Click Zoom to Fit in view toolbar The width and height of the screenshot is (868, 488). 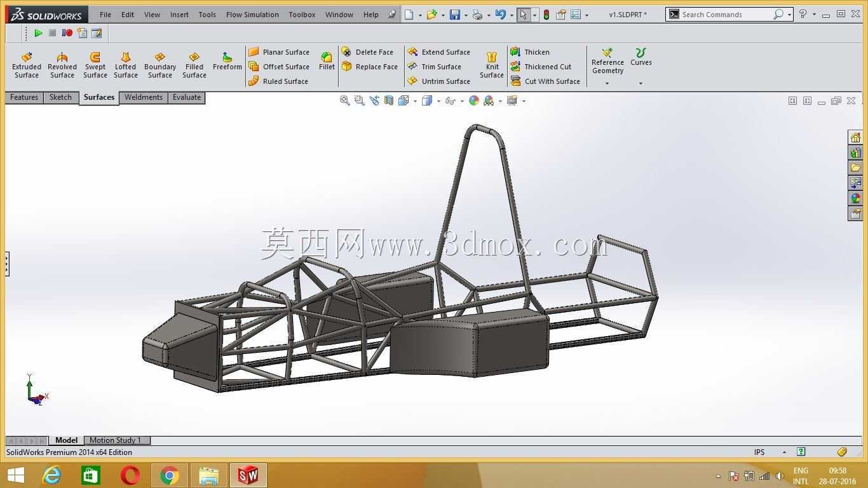point(344,100)
